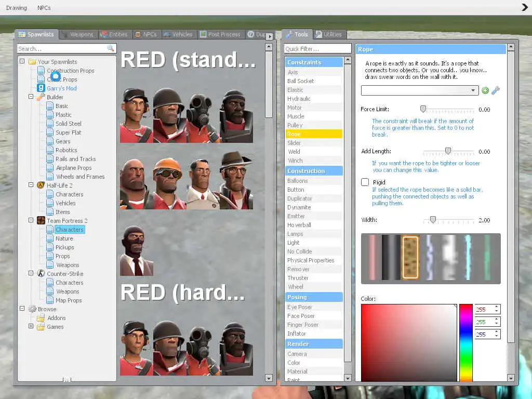Switch to the NPCs tab
Image resolution: width=532 pixels, height=399 pixels.
point(146,34)
